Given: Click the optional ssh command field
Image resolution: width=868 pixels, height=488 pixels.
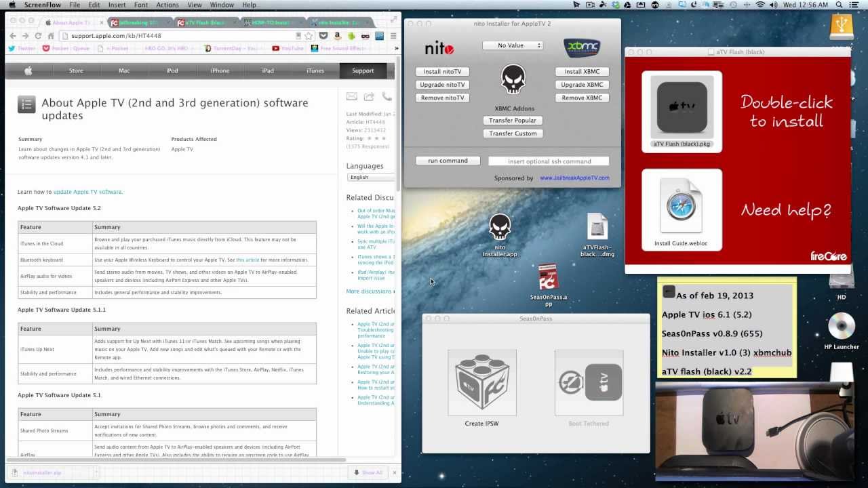Looking at the screenshot, I should tap(549, 161).
